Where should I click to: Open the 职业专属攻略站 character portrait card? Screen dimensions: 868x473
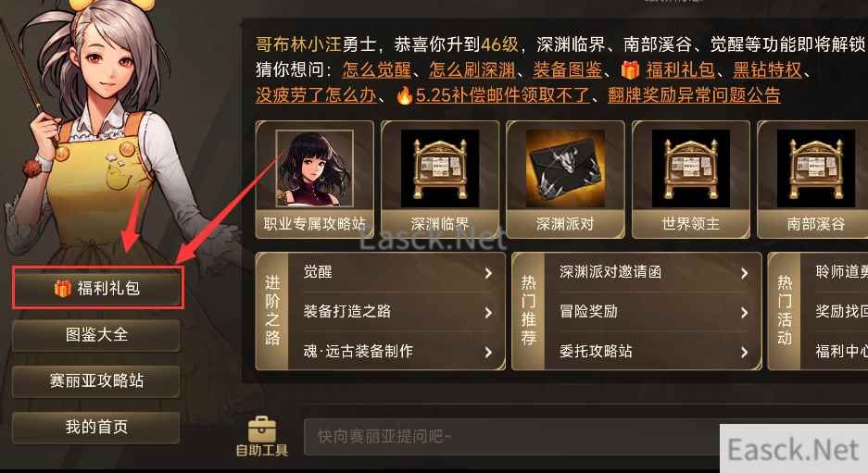(x=314, y=168)
